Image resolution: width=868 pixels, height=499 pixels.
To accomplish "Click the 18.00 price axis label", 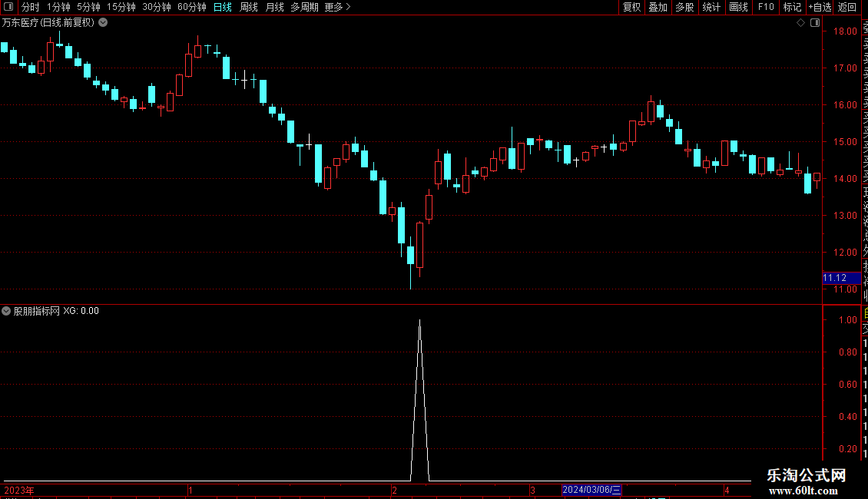I will (x=845, y=31).
